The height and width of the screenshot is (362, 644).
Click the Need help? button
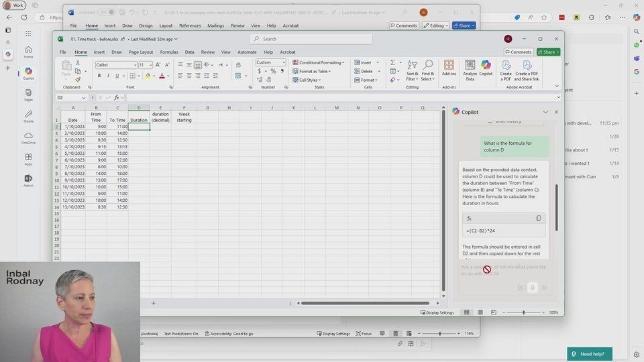click(x=590, y=354)
